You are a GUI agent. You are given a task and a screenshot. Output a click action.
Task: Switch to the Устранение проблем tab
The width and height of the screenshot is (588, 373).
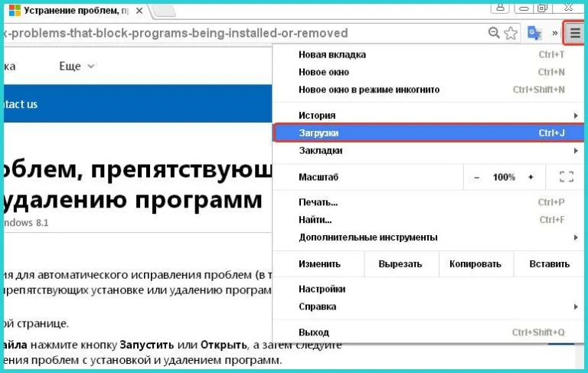[75, 11]
